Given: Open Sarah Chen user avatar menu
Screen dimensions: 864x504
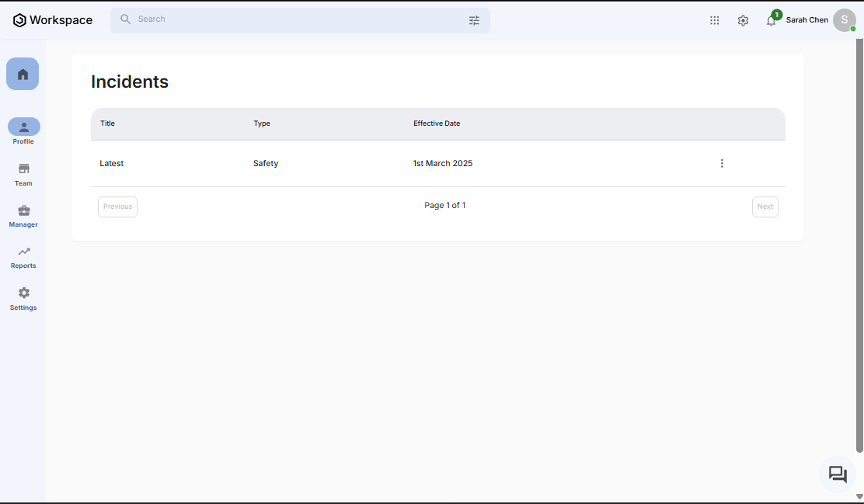Looking at the screenshot, I should click(844, 20).
